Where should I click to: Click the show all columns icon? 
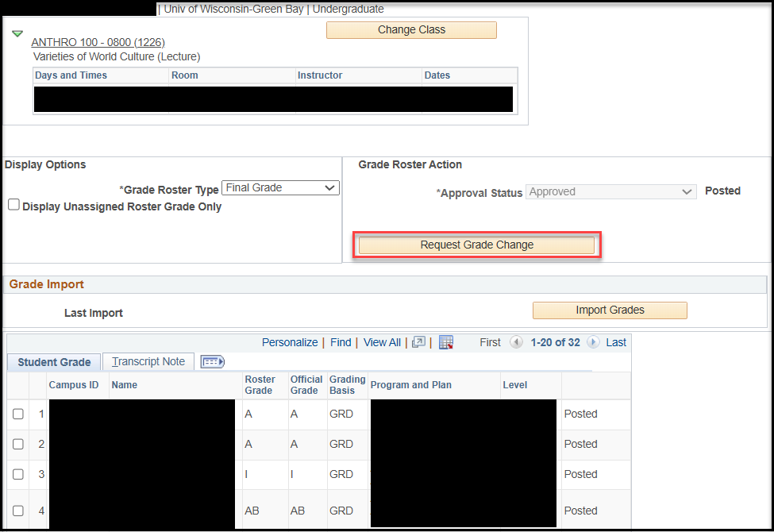point(212,362)
